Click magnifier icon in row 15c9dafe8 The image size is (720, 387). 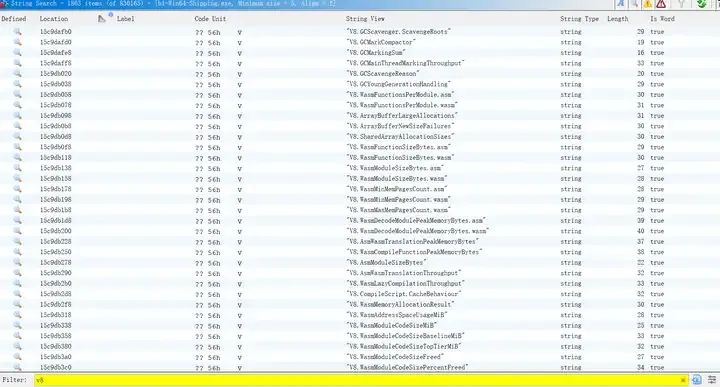click(17, 53)
